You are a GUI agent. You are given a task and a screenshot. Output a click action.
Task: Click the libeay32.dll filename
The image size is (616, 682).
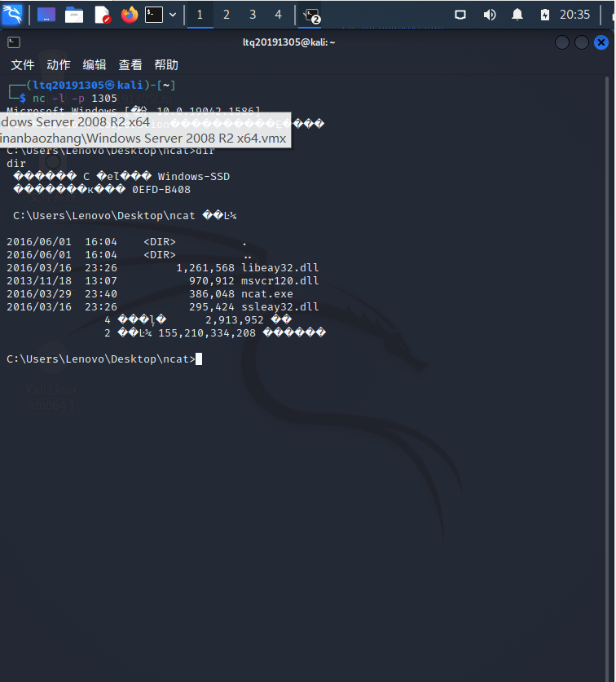pyautogui.click(x=279, y=268)
